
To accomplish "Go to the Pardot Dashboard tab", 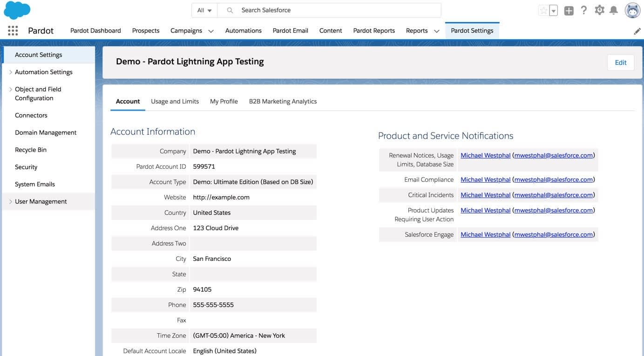I will 95,31.
